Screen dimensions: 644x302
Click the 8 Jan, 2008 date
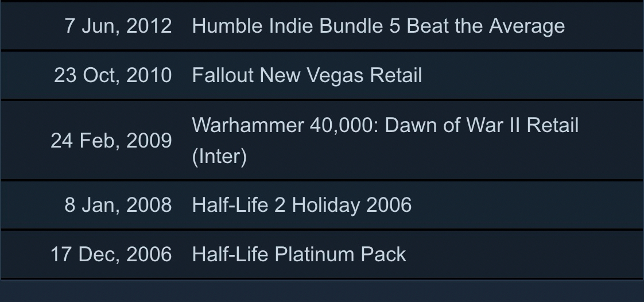(118, 205)
